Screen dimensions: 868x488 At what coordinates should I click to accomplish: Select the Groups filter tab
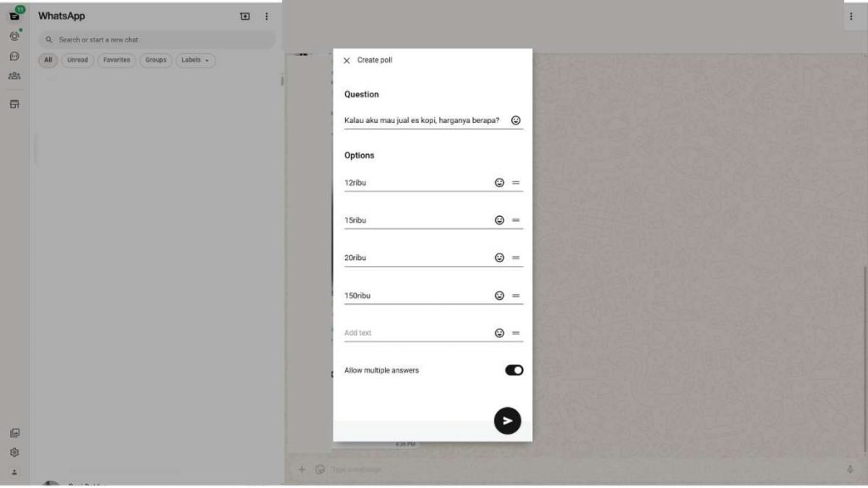coord(155,60)
